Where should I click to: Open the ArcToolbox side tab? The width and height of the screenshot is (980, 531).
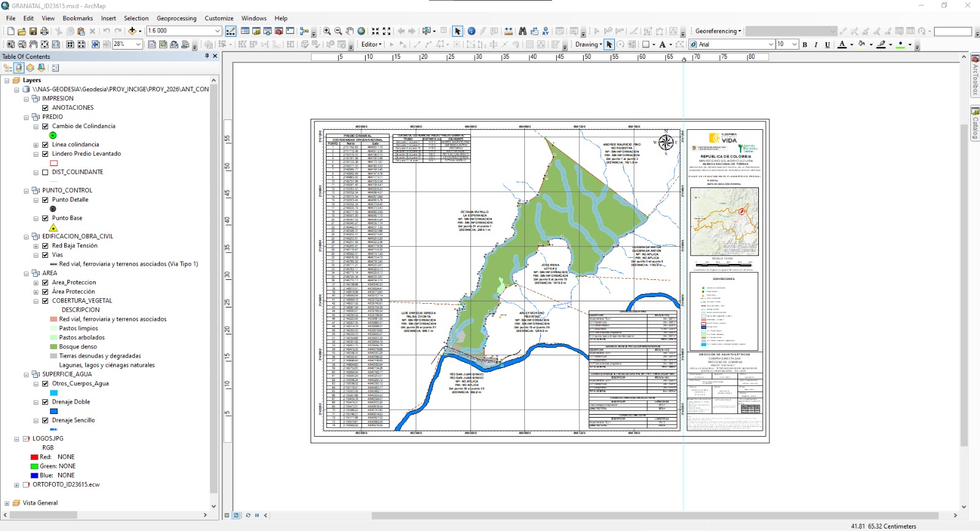click(975, 77)
